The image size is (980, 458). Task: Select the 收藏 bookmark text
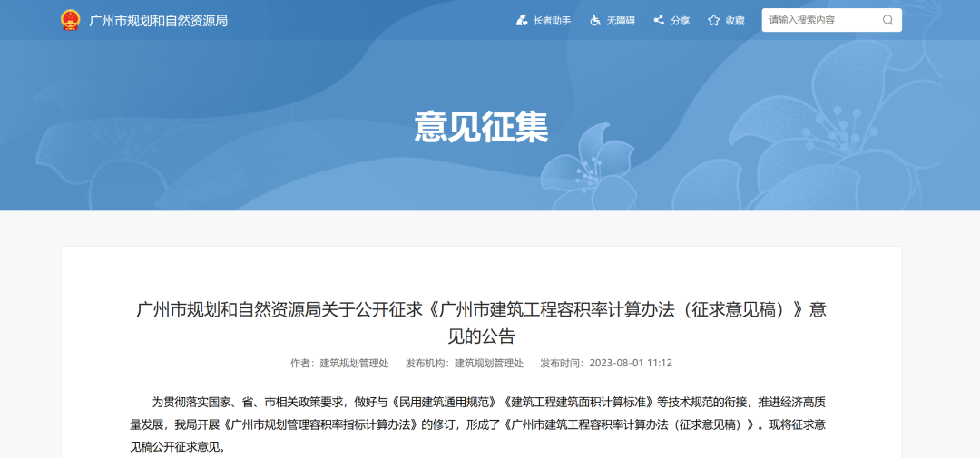point(735,20)
